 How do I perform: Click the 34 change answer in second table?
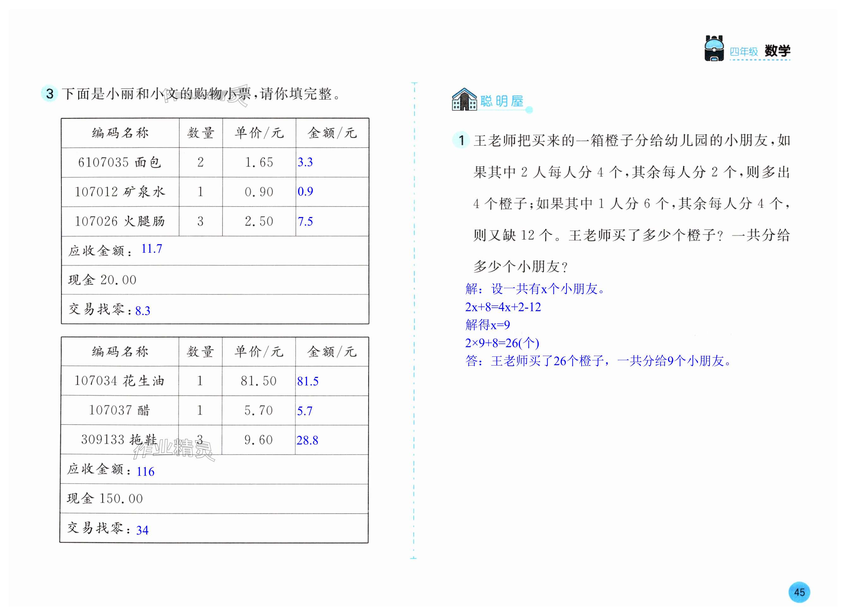(142, 530)
